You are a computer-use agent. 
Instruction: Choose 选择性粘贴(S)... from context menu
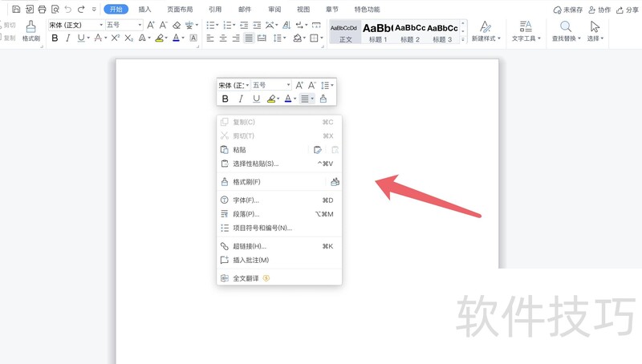tap(279, 164)
